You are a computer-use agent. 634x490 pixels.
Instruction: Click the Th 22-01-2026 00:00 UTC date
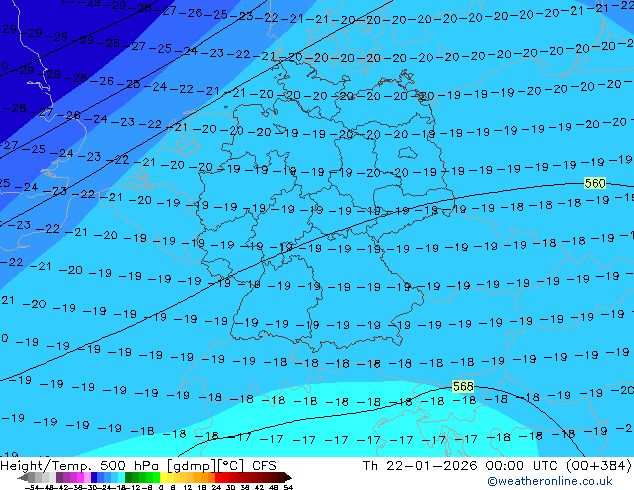[461, 466]
